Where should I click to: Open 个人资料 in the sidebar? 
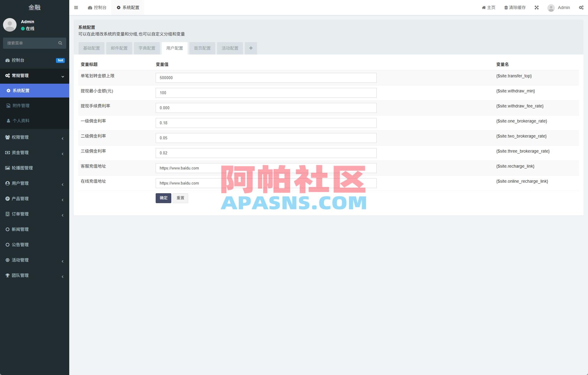pos(20,121)
